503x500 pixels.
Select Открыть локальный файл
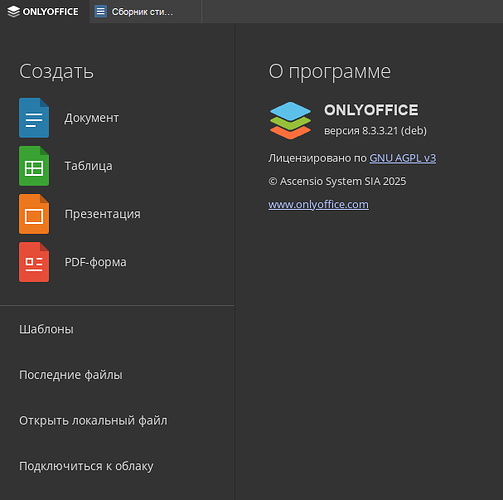pos(93,421)
